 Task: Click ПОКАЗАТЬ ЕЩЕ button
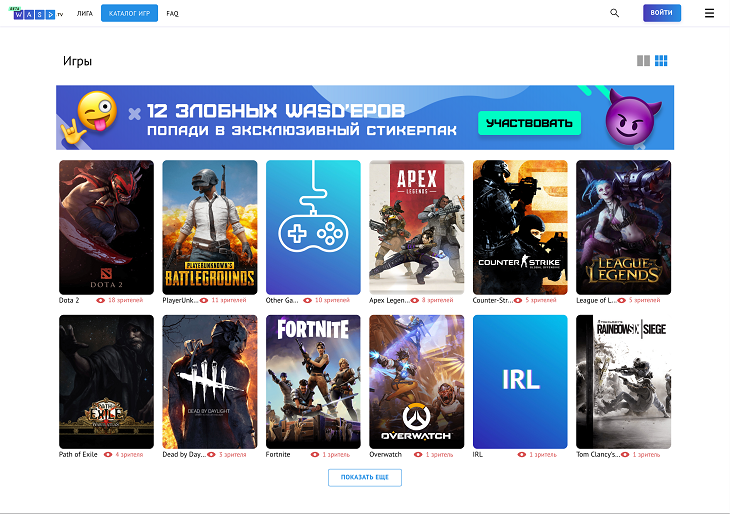[x=365, y=477]
